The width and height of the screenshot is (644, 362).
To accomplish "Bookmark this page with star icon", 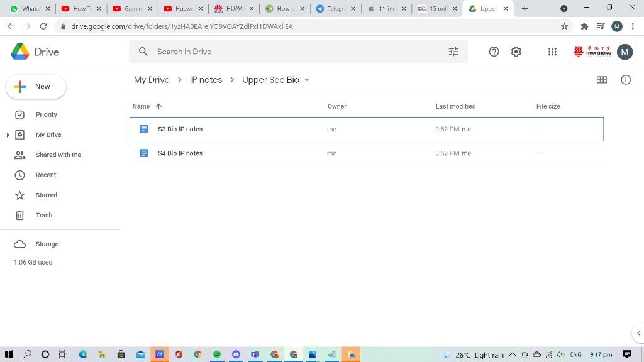I will point(564,26).
